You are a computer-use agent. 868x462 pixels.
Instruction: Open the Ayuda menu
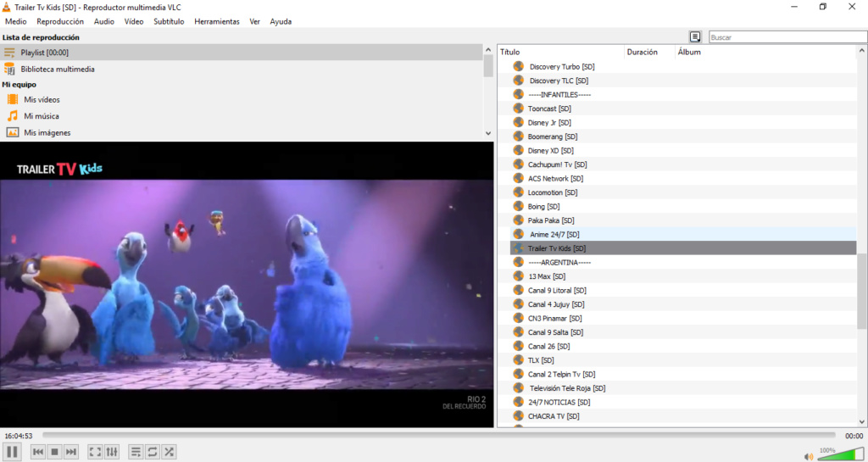pos(281,21)
